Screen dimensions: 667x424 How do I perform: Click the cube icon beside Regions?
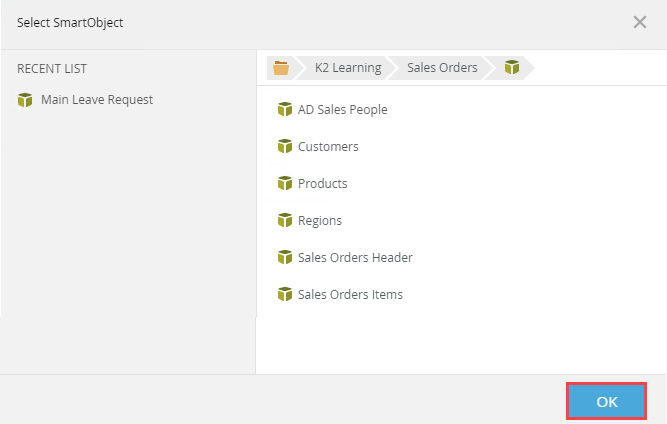pos(285,221)
